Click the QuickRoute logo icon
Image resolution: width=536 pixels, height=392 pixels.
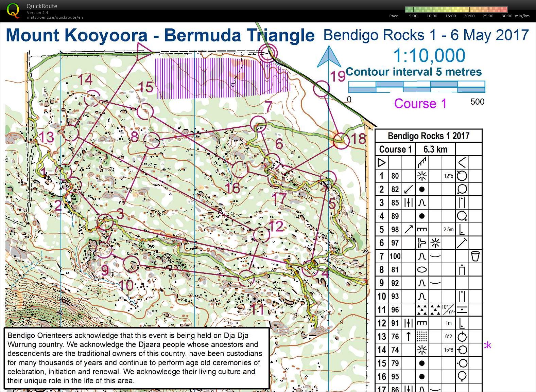click(13, 11)
